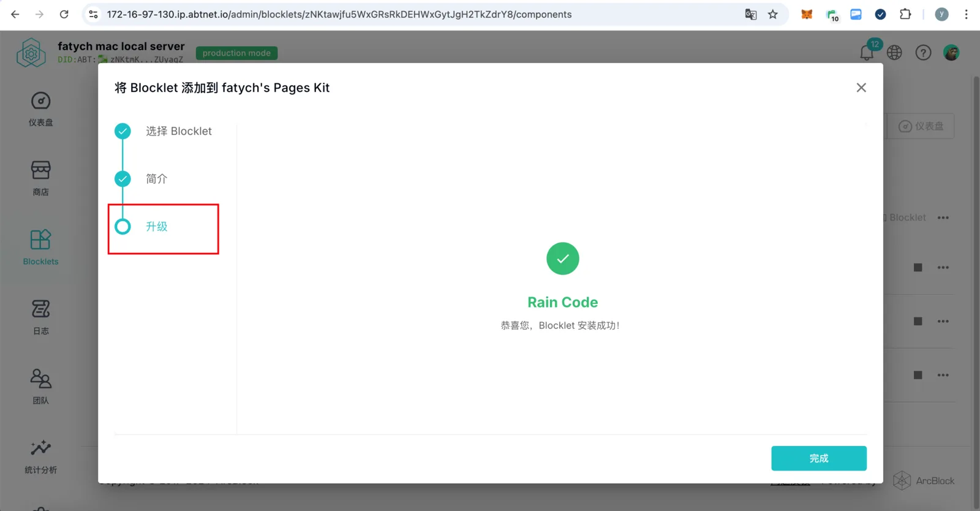Open the browser extensions puzzle menu
This screenshot has width=980, height=511.
tap(905, 14)
